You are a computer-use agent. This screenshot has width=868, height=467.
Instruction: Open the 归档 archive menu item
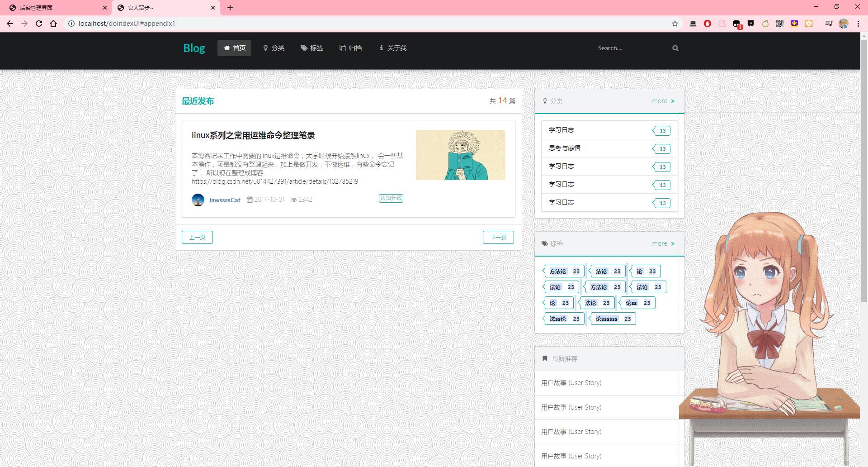pyautogui.click(x=351, y=48)
